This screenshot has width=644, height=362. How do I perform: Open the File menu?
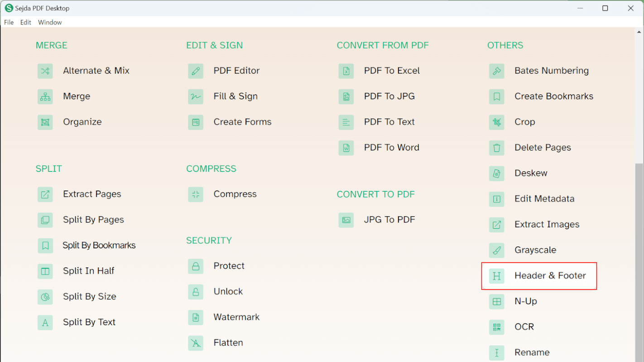coord(9,22)
